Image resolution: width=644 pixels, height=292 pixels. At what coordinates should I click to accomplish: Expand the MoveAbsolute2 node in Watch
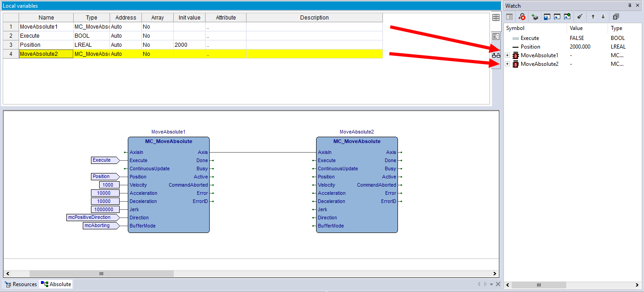tap(508, 64)
